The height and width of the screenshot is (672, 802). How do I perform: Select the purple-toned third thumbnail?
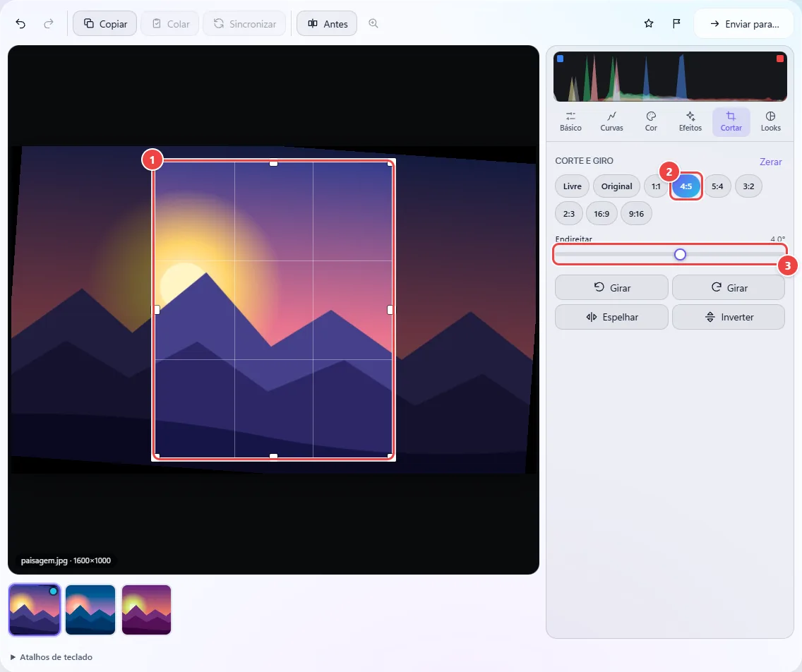click(x=146, y=610)
